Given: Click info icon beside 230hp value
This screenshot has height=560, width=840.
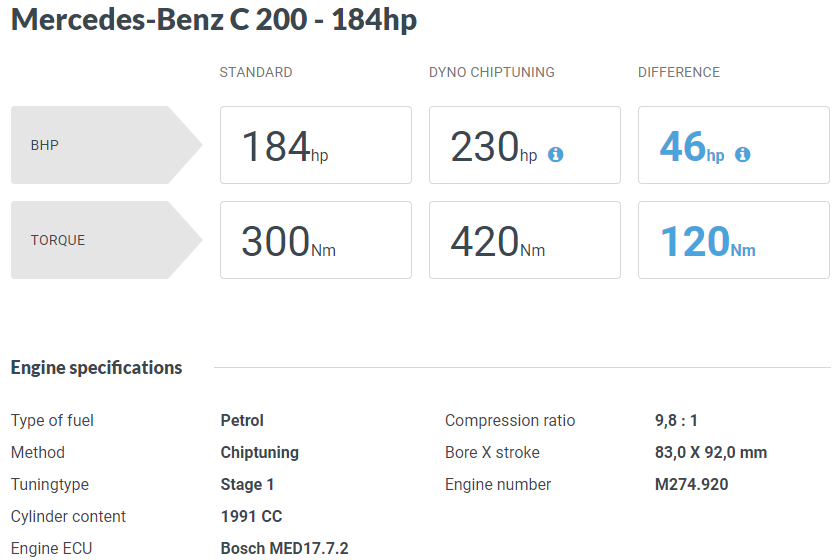Looking at the screenshot, I should tap(556, 155).
